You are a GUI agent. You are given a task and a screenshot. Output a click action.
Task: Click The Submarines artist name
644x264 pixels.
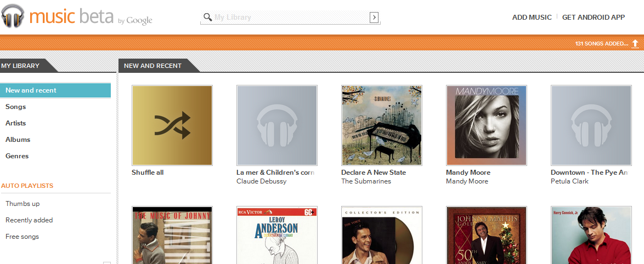(x=366, y=181)
